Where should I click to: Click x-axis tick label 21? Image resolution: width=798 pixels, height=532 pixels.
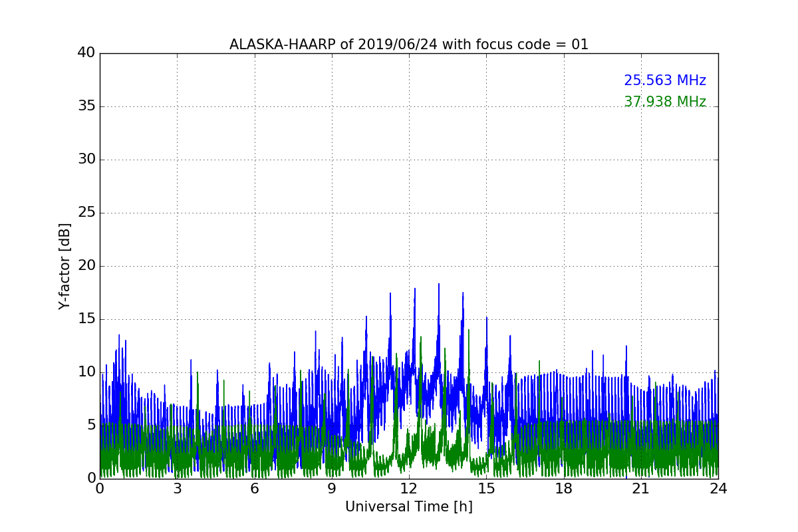click(x=641, y=489)
